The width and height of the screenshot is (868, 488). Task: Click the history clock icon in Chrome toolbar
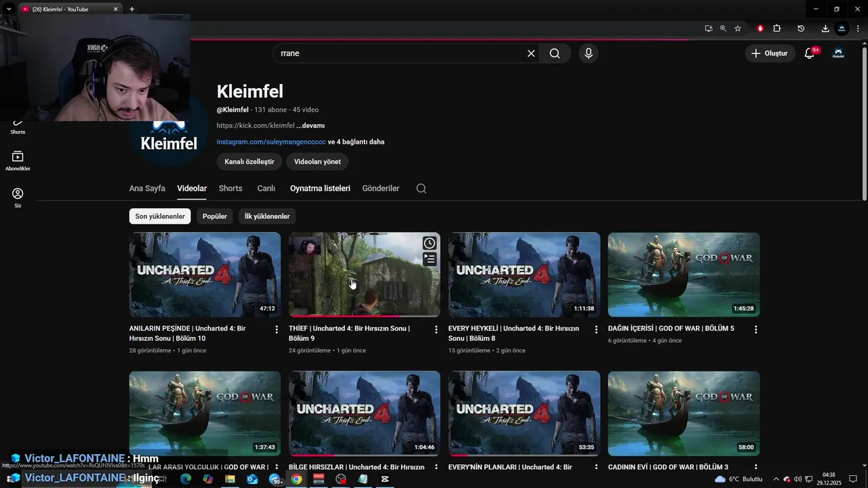pyautogui.click(x=801, y=28)
